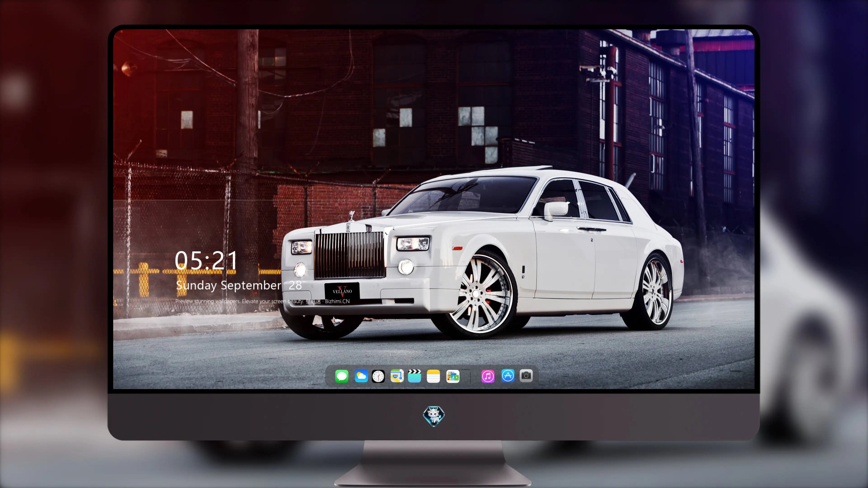
Task: Open the Clock app in dock
Action: [x=378, y=376]
